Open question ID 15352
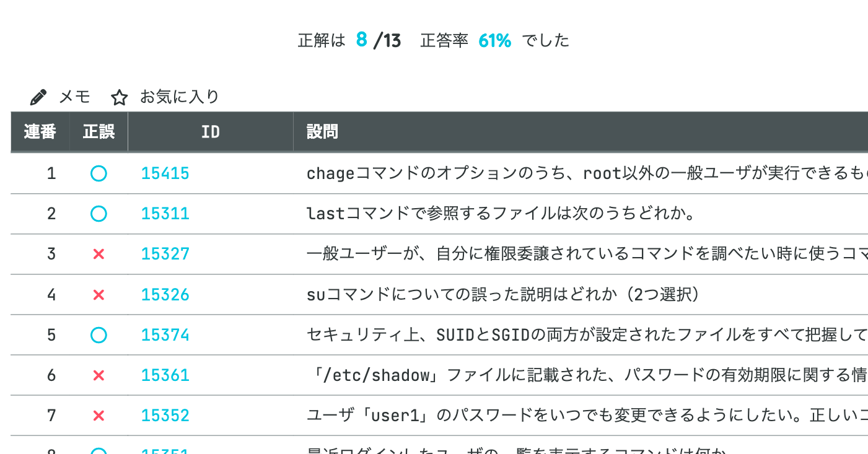Screen dimensions: 868x454 tap(165, 416)
